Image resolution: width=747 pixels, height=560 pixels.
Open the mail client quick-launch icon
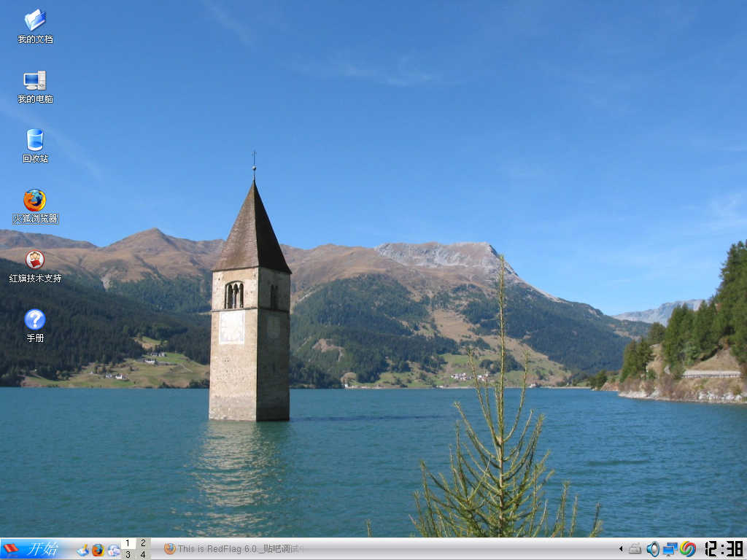point(113,550)
